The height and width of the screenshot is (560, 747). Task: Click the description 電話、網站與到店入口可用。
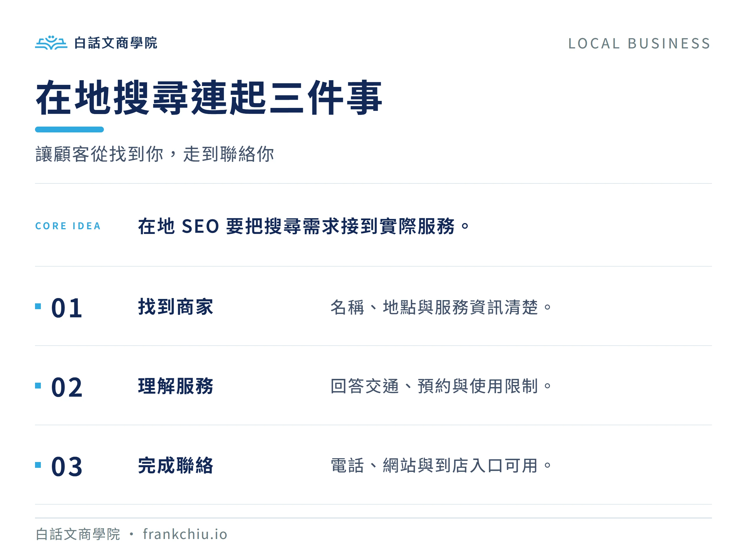441,466
